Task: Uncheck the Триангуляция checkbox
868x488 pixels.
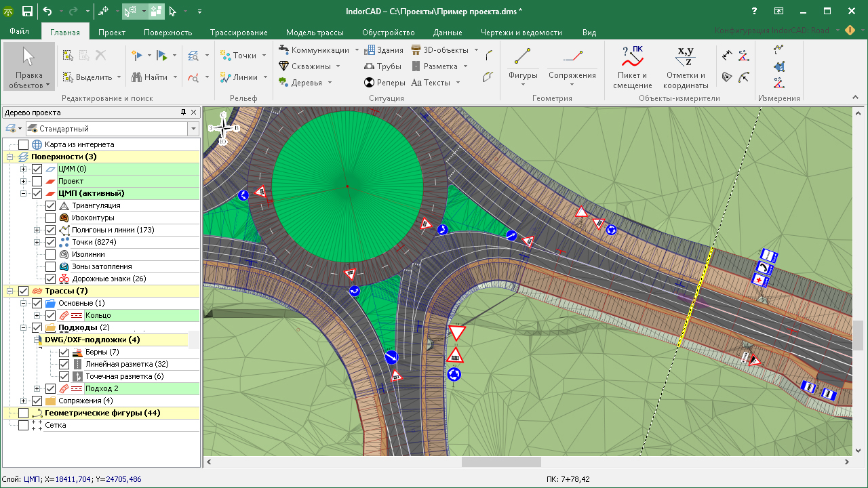Action: coord(50,205)
